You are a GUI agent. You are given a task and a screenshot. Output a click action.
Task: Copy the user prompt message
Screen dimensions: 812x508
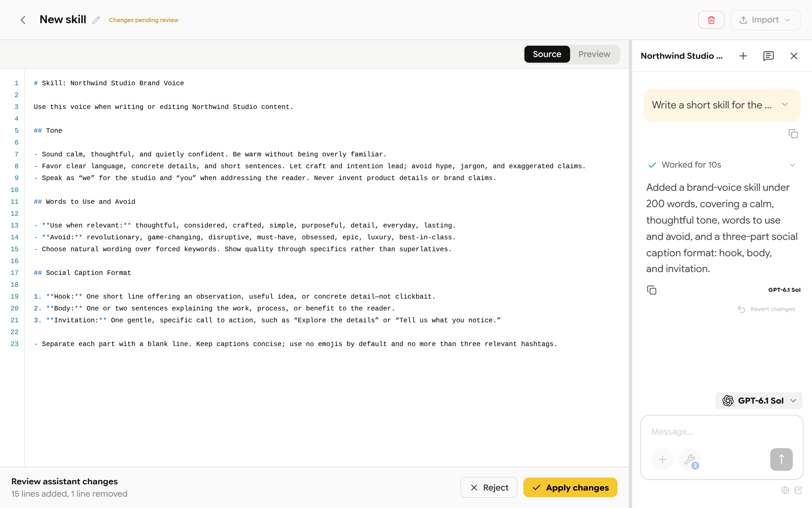pyautogui.click(x=793, y=133)
